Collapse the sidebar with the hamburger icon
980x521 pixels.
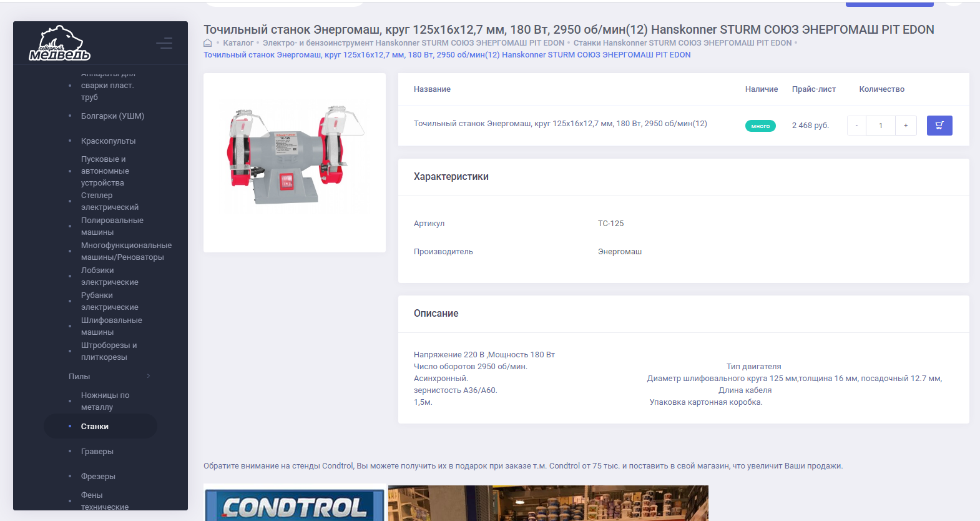[164, 43]
